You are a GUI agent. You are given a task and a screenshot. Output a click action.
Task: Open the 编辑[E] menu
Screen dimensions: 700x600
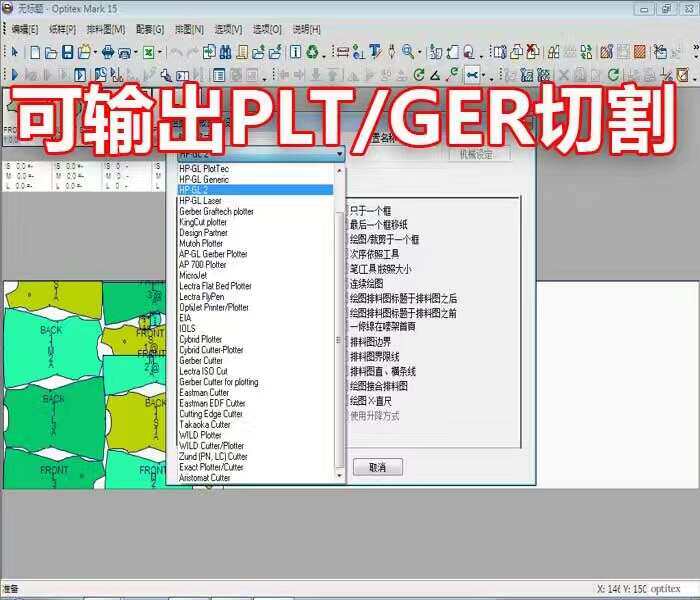(25, 29)
